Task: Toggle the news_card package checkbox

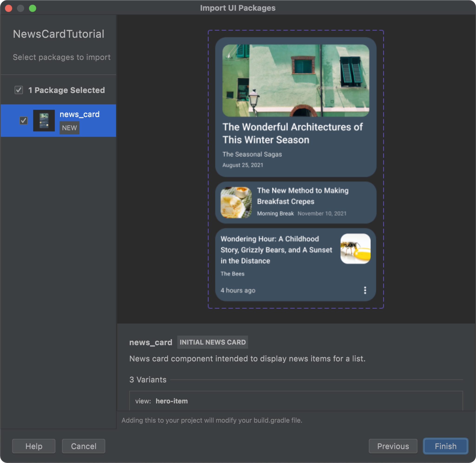Action: (x=23, y=120)
